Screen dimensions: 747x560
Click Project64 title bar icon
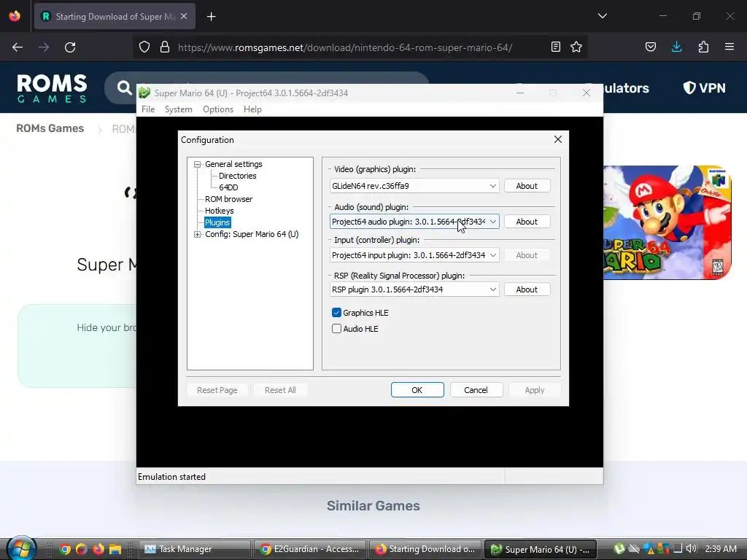click(144, 93)
